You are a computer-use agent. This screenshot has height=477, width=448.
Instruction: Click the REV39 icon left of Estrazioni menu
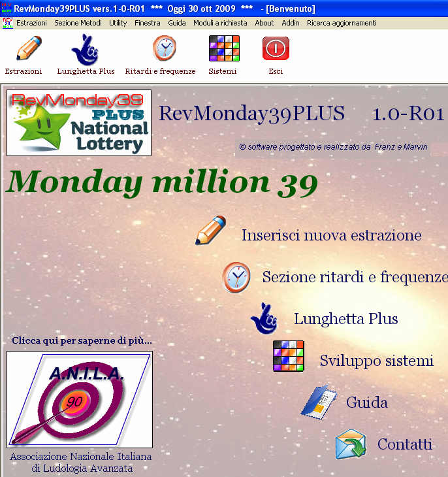click(8, 23)
